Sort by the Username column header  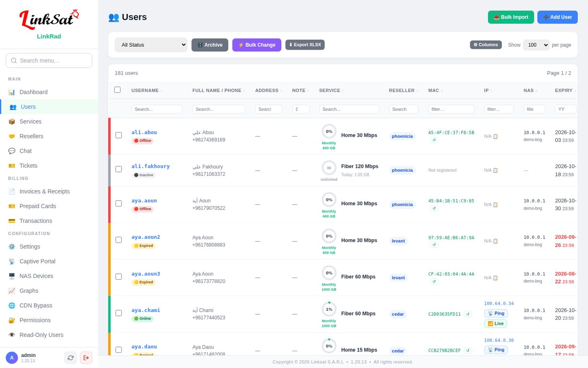(147, 90)
